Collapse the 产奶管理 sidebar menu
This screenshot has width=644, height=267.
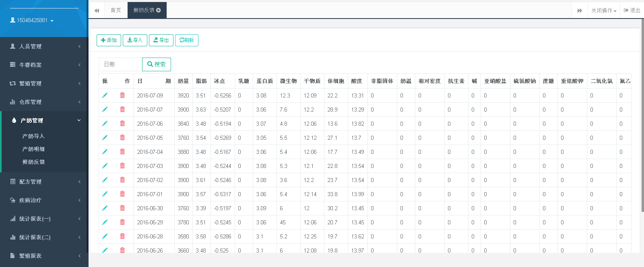click(44, 120)
